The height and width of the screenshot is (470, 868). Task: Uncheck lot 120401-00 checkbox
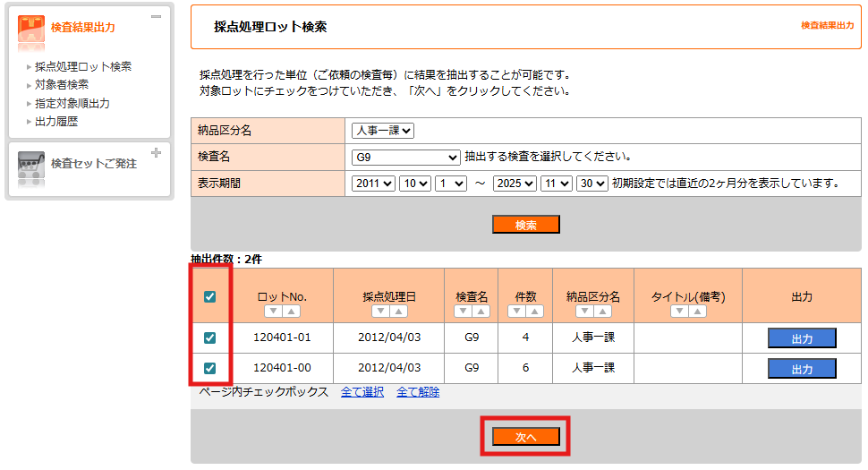pos(210,368)
